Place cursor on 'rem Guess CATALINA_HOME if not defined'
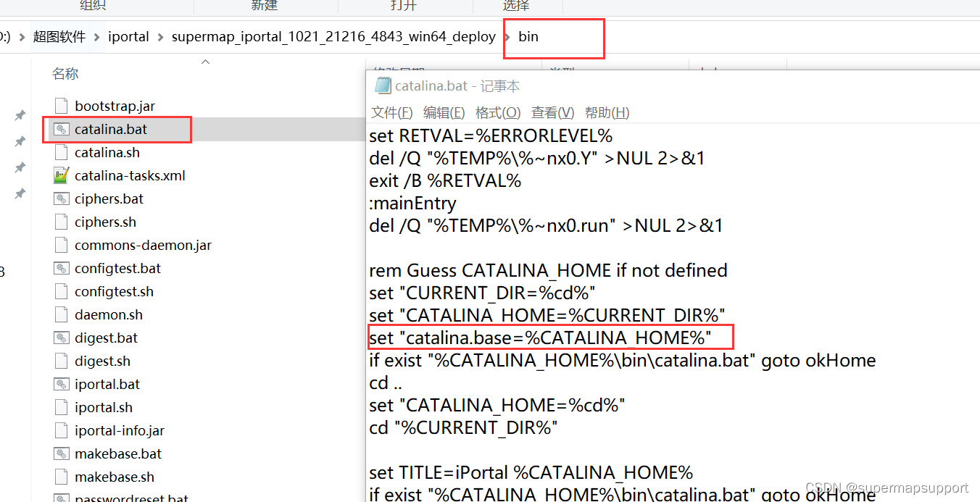 548,270
